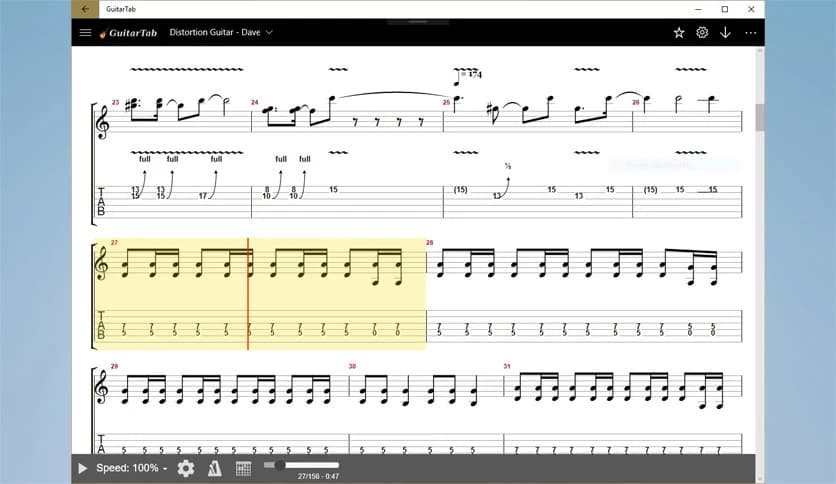Click the GuitarTab logo

point(128,33)
